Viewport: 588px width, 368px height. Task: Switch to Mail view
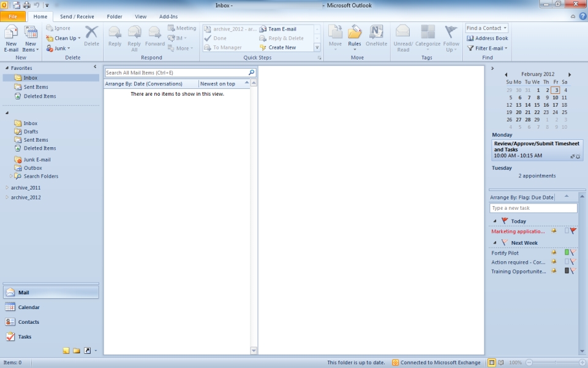[51, 293]
